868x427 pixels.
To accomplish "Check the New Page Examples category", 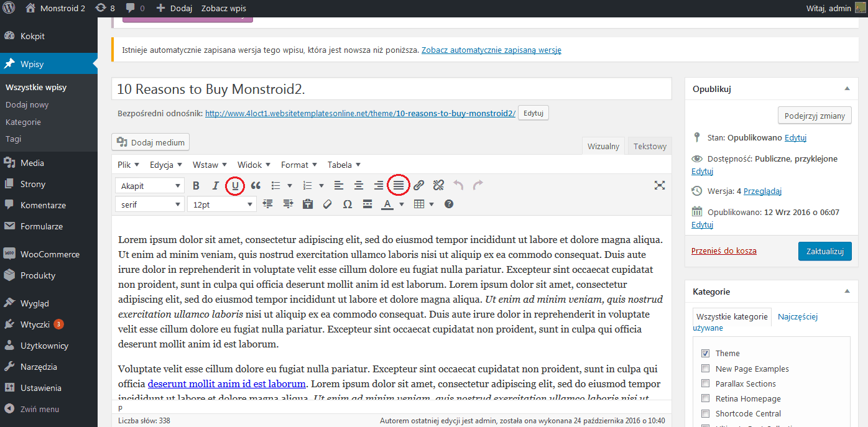I will [705, 369].
